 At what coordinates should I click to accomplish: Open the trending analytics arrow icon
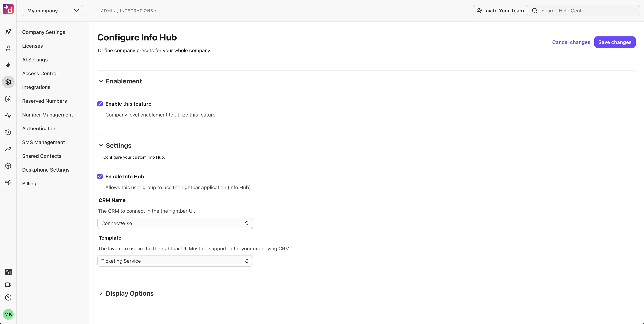click(8, 149)
